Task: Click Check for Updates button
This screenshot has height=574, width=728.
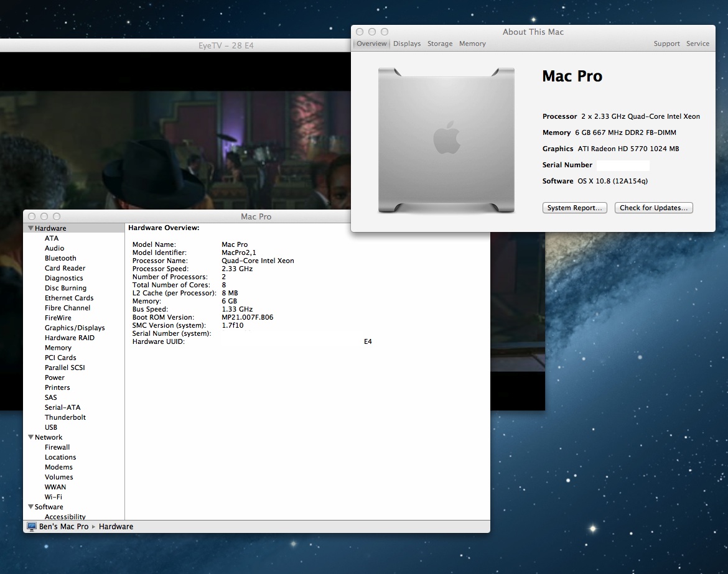Action: [653, 208]
